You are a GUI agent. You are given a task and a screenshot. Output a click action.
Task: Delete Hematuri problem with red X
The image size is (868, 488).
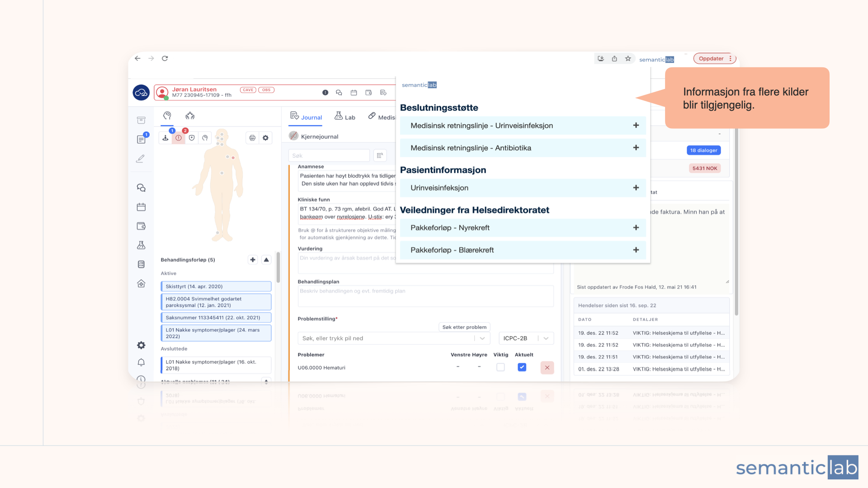point(547,367)
